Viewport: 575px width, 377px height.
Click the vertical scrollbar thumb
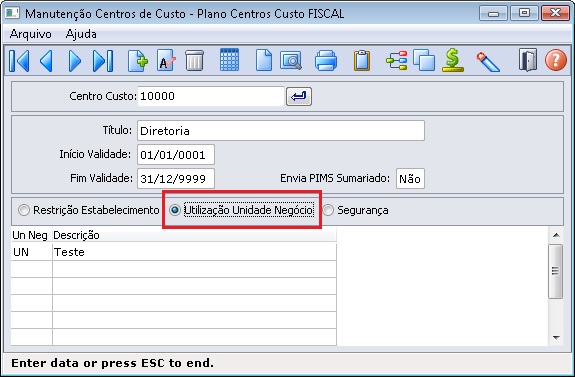click(x=556, y=272)
